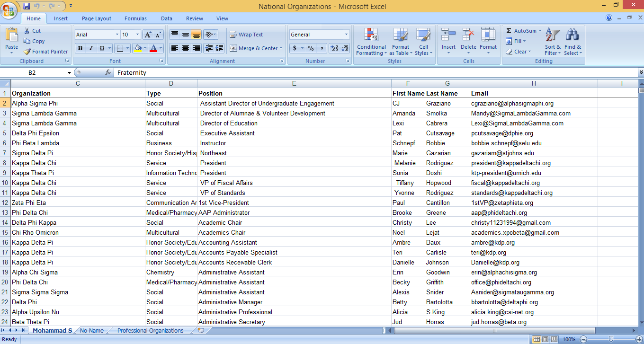Viewport: 644px width, 344px height.
Task: Increase font size with Grow Font
Action: [x=148, y=35]
